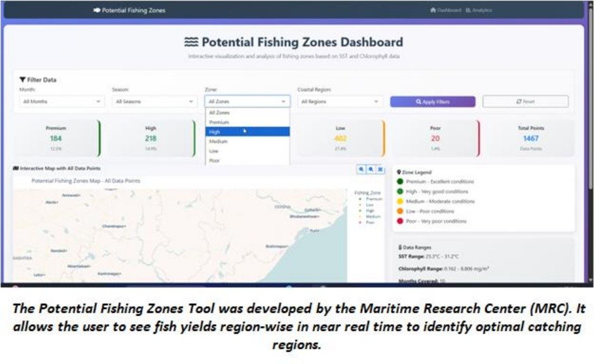This screenshot has width=594, height=364.
Task: Click the Zone Legend map-pin icon
Action: pyautogui.click(x=399, y=172)
